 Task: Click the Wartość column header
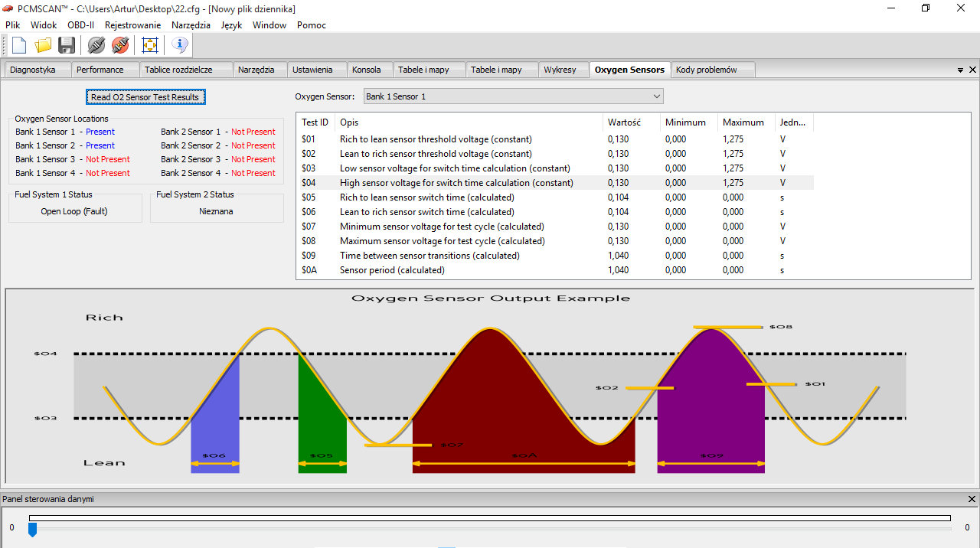coord(624,122)
